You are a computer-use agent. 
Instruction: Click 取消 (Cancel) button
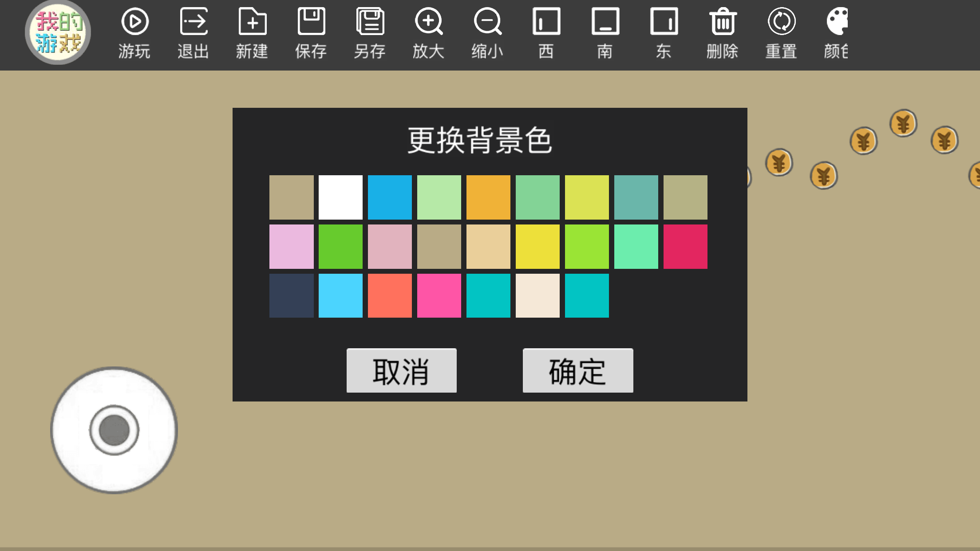(401, 371)
